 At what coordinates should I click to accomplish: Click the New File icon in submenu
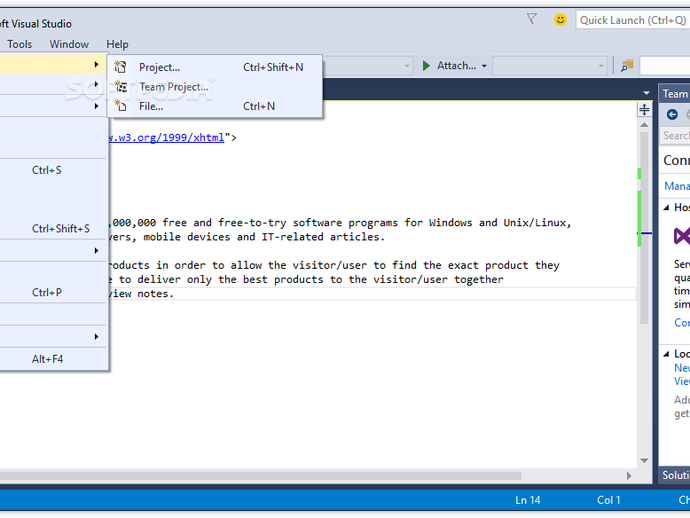120,106
